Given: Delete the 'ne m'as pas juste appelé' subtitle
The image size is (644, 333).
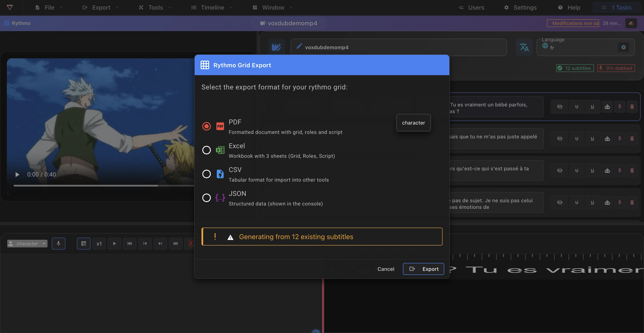Looking at the screenshot, I should point(632,139).
